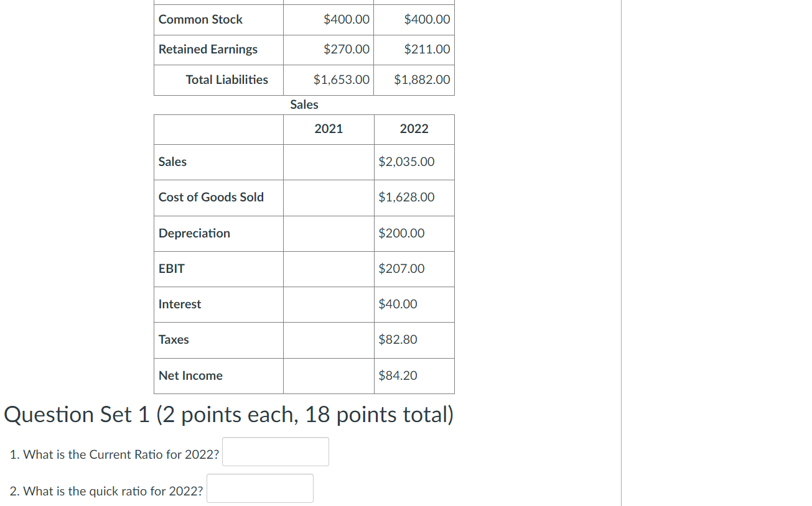This screenshot has height=506, width=812.
Task: Select the EBIT row label
Action: click(171, 269)
